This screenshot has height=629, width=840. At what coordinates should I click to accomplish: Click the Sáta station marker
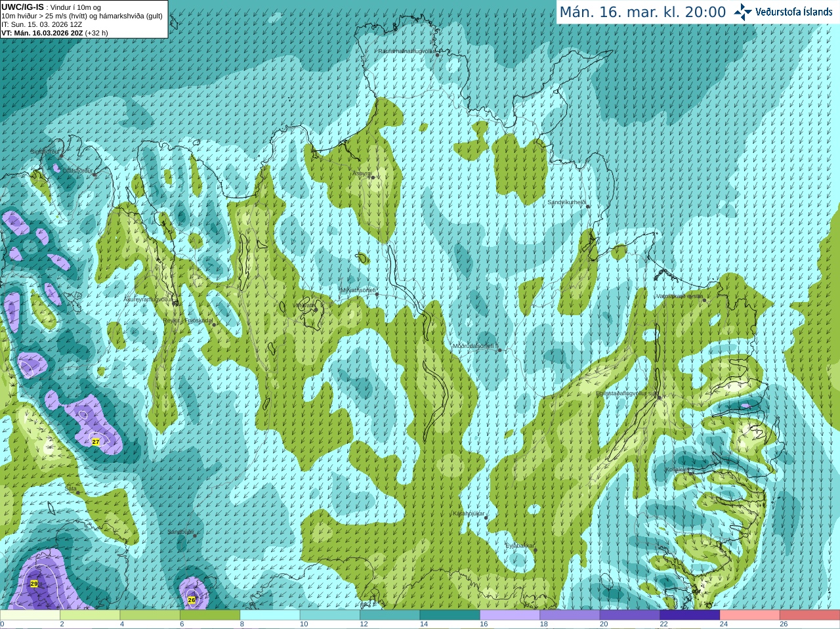(x=78, y=492)
